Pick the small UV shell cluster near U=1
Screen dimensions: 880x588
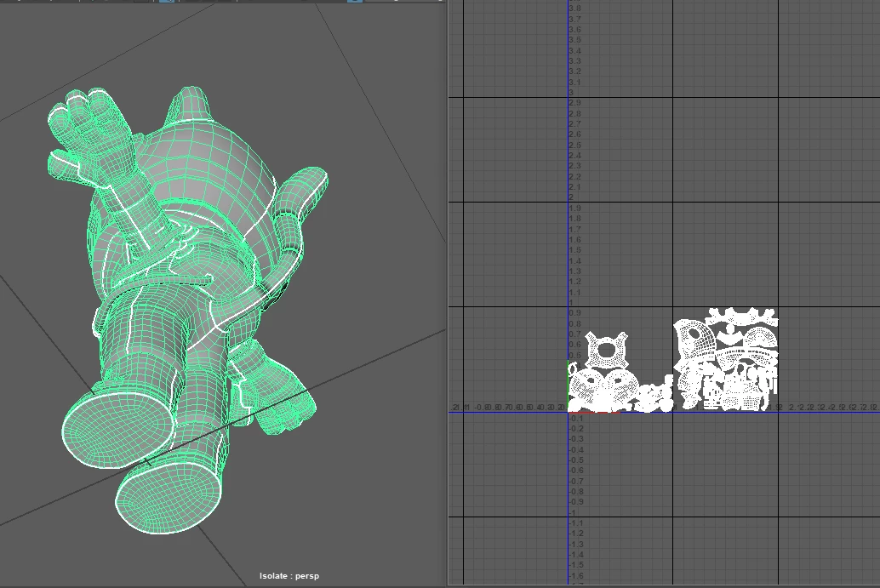point(655,394)
